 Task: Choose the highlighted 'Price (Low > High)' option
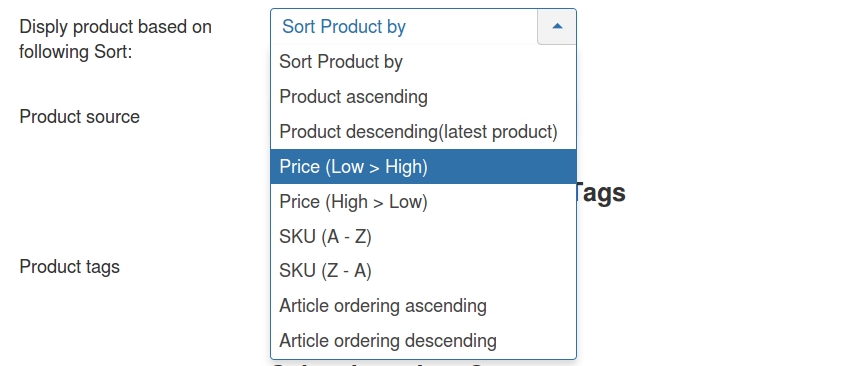tap(423, 166)
